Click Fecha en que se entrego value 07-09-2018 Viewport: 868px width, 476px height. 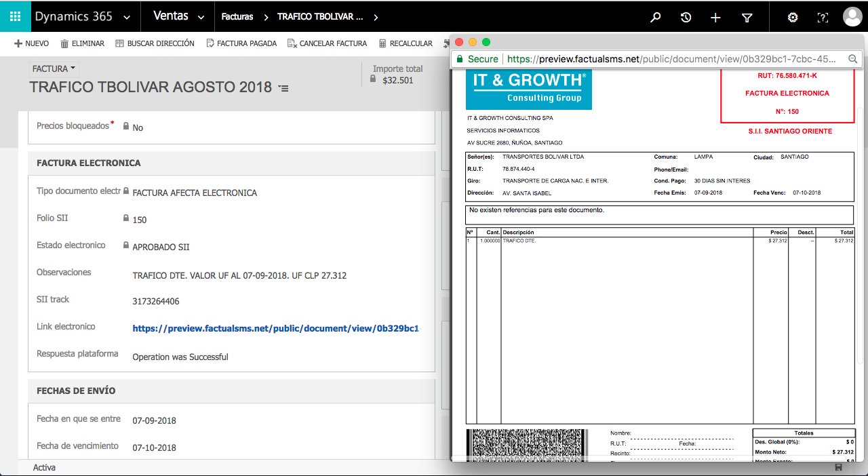155,420
